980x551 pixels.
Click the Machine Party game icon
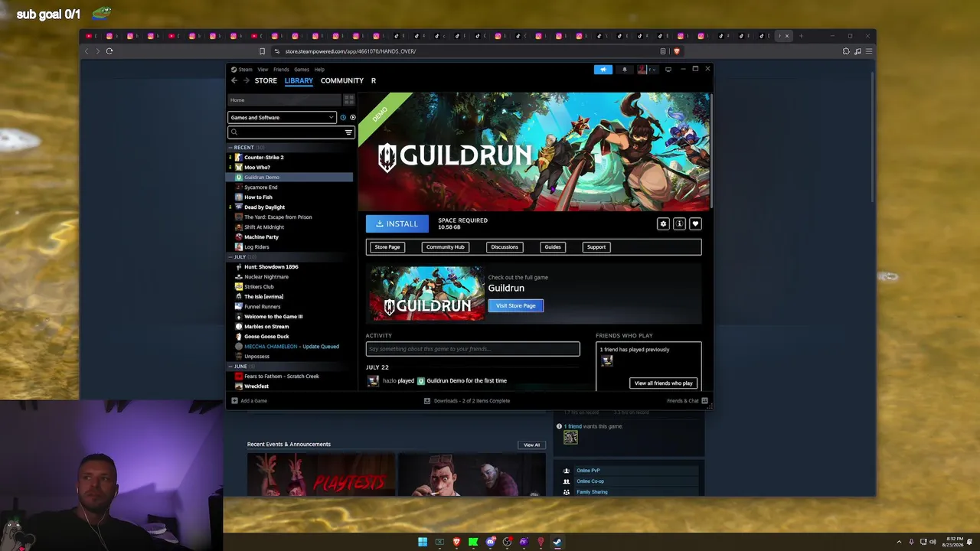coord(239,236)
